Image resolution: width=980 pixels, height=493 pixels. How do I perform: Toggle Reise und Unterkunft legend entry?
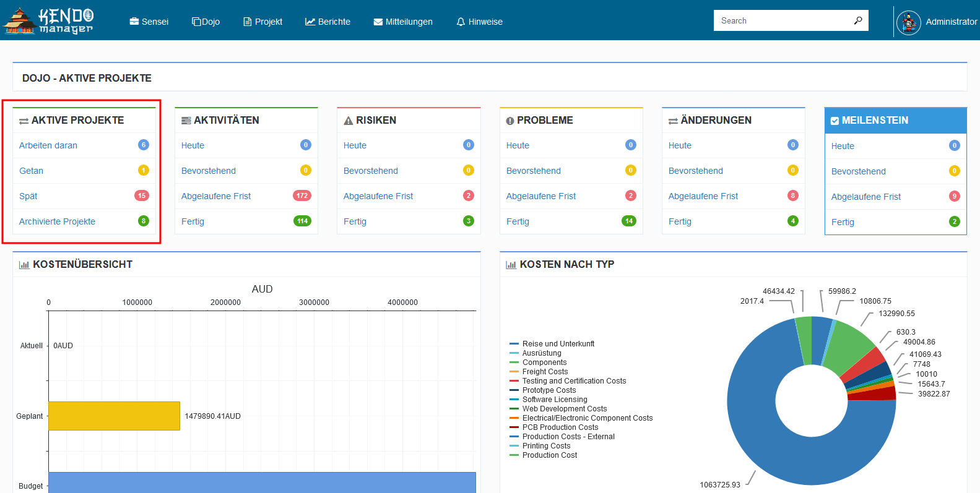552,344
